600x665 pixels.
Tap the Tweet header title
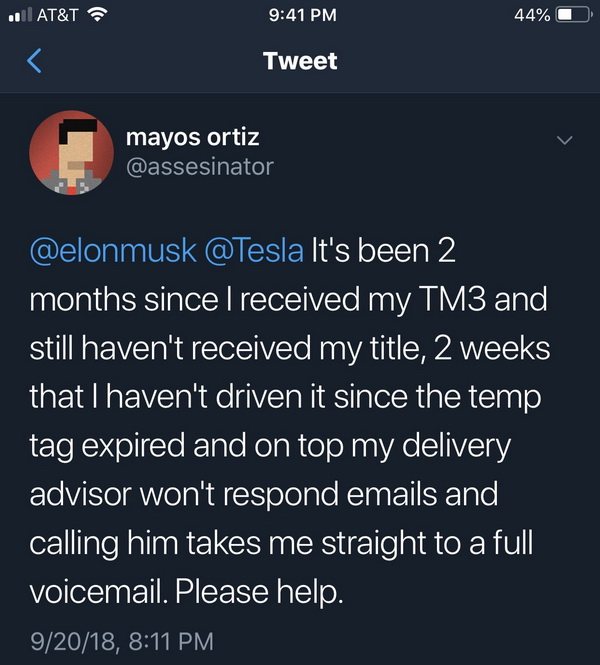[x=300, y=61]
